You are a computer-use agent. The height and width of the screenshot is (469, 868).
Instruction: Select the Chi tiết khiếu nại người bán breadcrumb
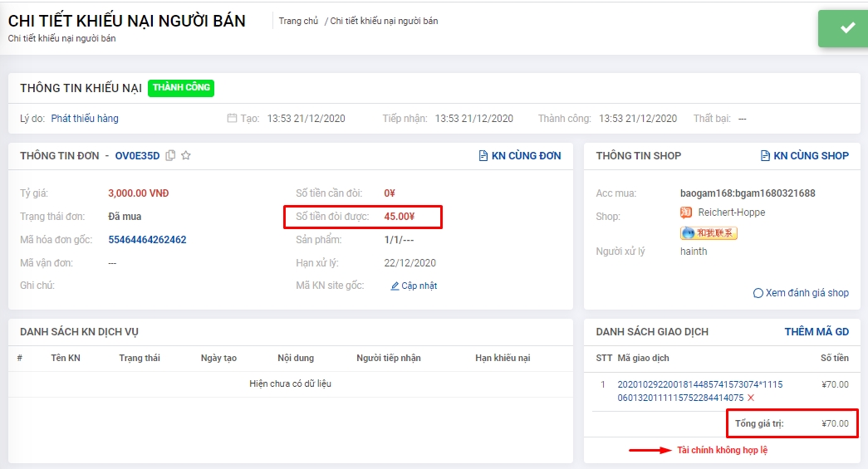click(384, 21)
